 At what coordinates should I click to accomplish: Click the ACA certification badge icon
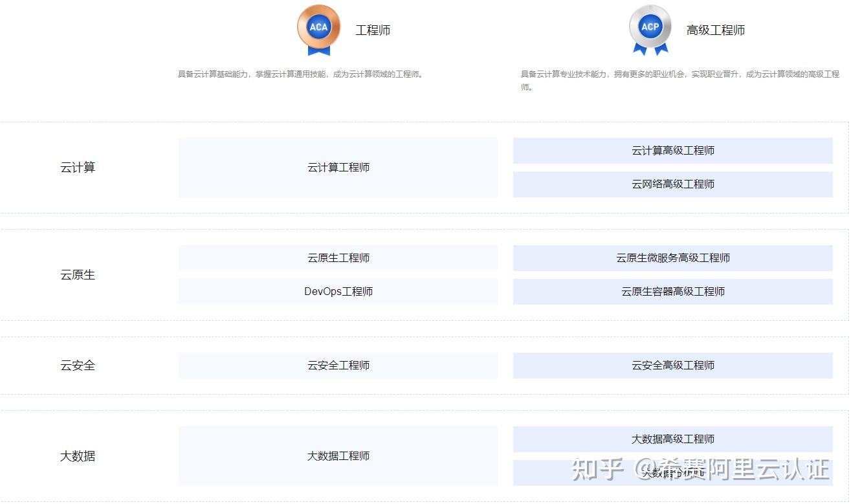coord(318,26)
